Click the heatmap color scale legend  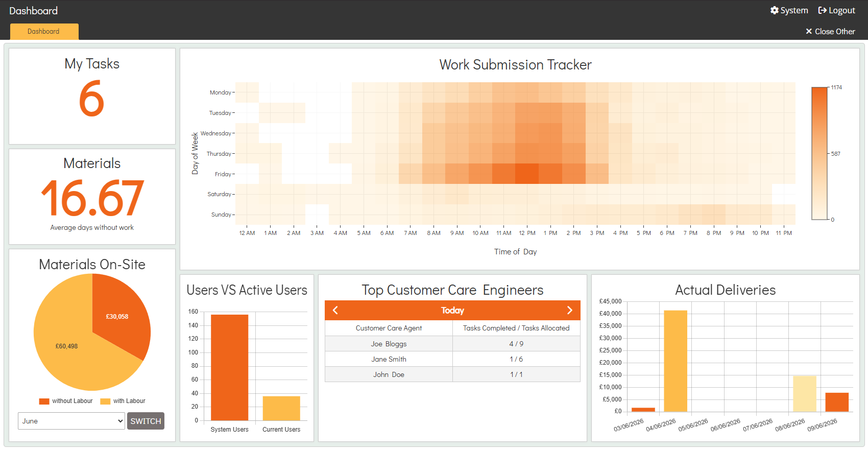(819, 153)
